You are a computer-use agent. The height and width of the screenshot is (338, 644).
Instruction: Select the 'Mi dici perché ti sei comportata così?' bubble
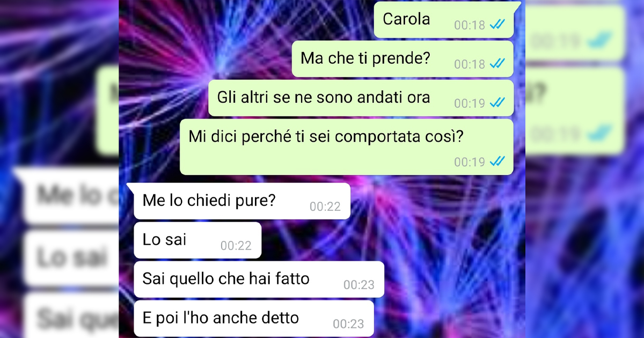pyautogui.click(x=347, y=147)
